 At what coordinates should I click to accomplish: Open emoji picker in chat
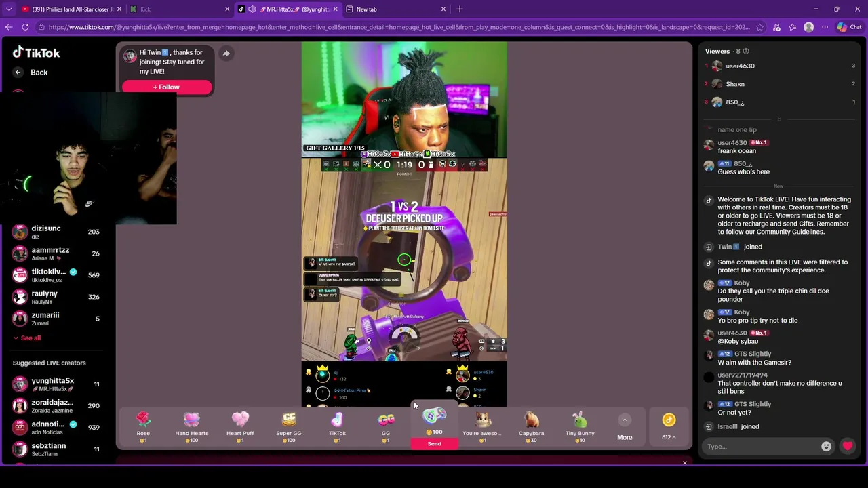coord(826,447)
